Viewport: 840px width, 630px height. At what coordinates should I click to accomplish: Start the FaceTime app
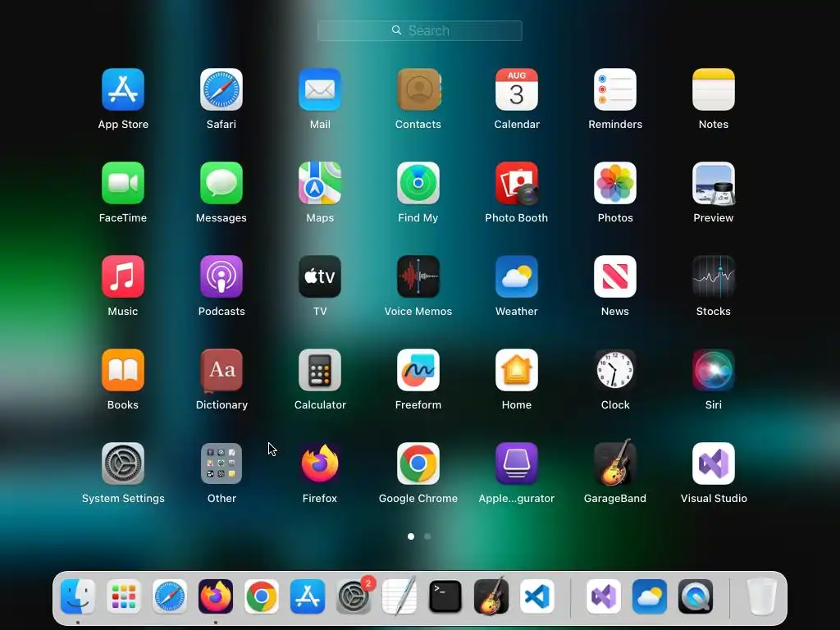[x=123, y=183]
